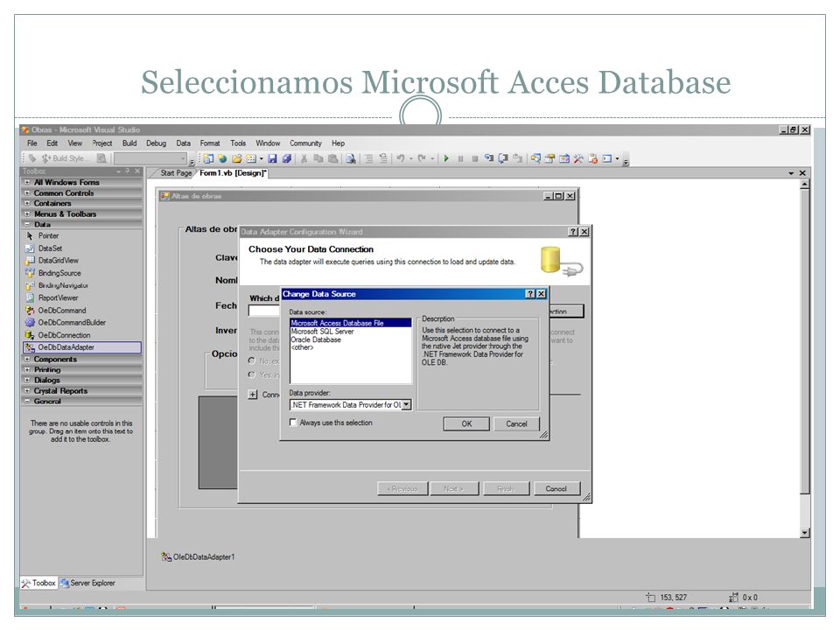Click the Paste toolbar icon
This screenshot has height=630, width=840.
pyautogui.click(x=332, y=158)
